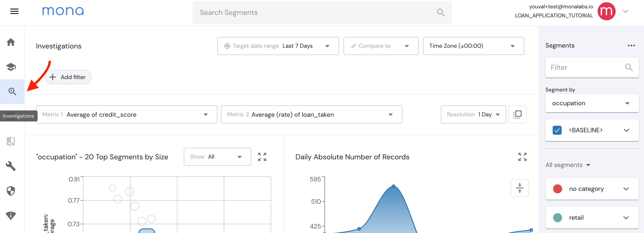Open the shield sidebar icon
Viewport: 644px width, 233px height.
click(11, 191)
